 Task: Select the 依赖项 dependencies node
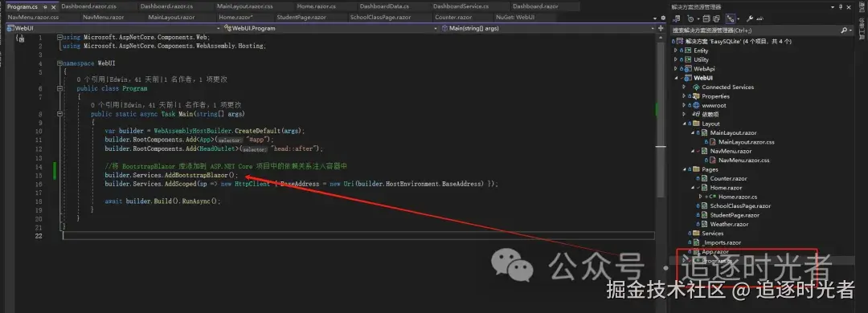point(710,115)
